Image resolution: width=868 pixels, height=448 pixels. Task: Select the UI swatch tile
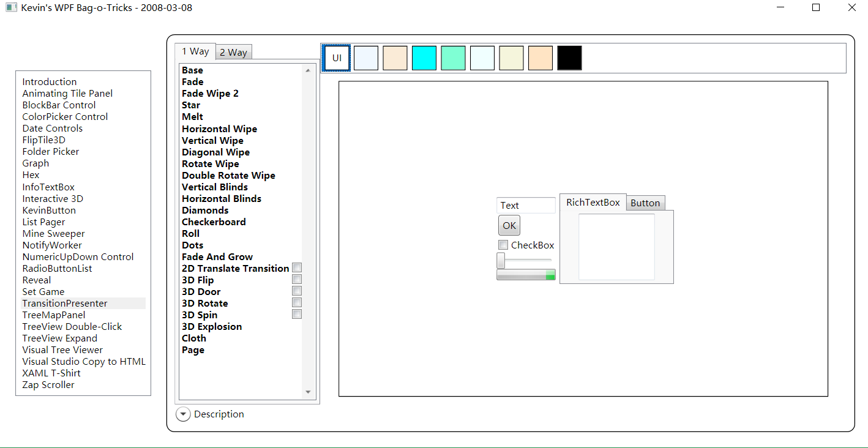337,58
